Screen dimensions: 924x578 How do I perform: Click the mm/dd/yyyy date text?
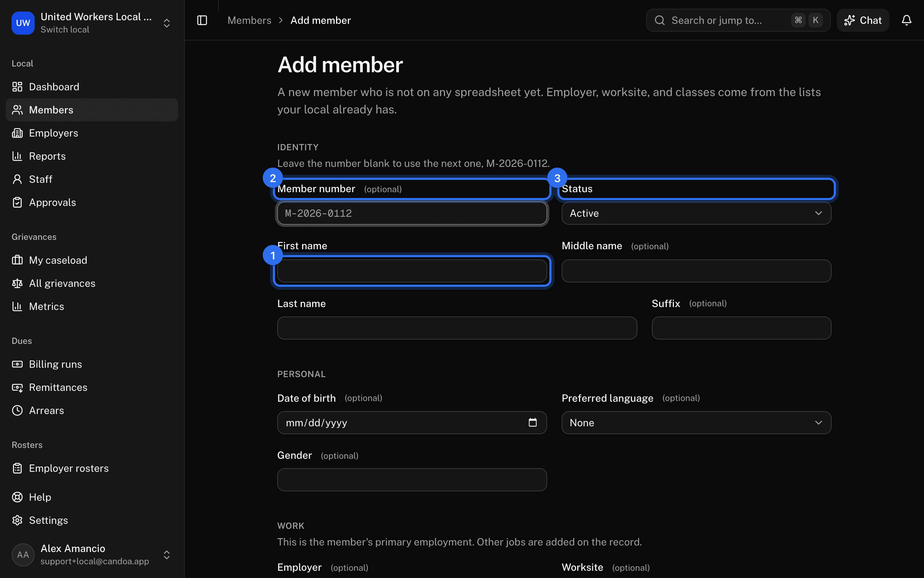click(317, 422)
